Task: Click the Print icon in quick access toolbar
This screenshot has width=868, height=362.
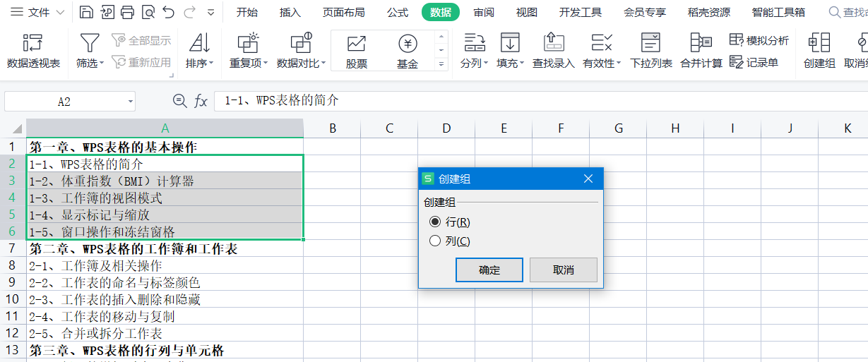Action: [127, 12]
